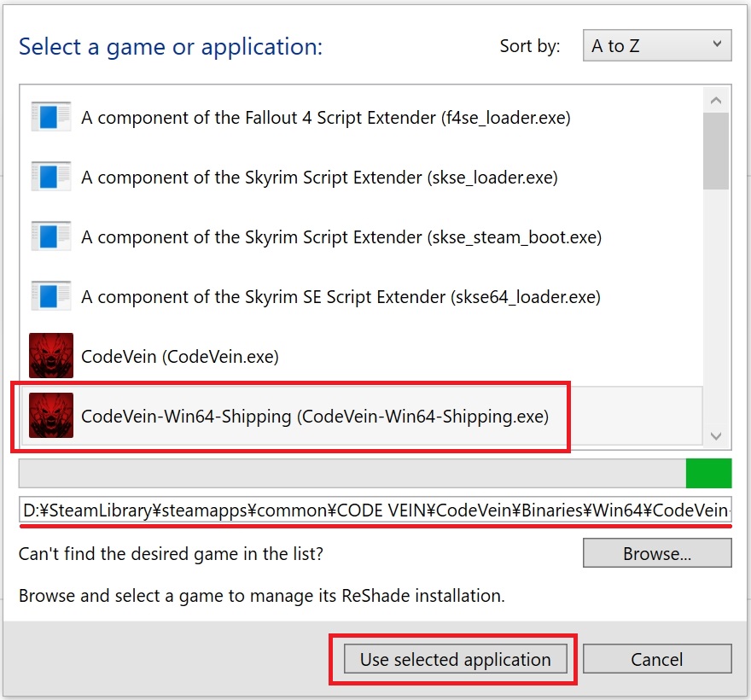Screen dimensions: 751x700
Task: Select the Skyrim SE Script Extender entry
Action: tap(341, 297)
